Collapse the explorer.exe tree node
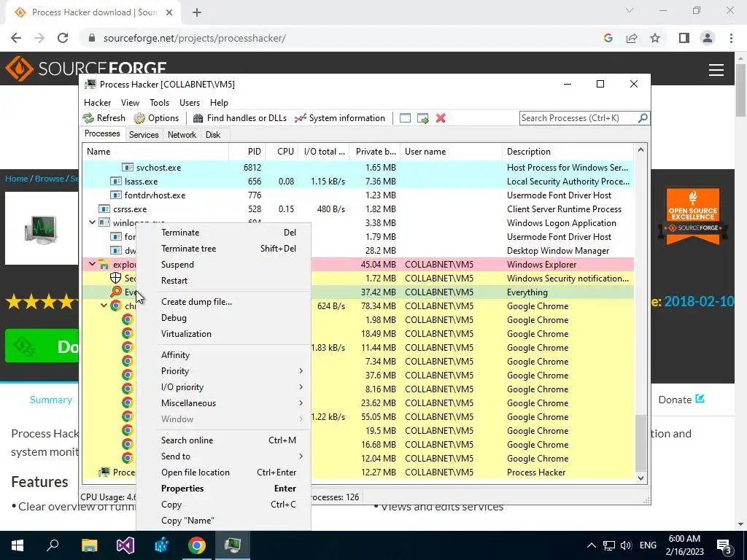Image resolution: width=747 pixels, height=560 pixels. tap(93, 264)
